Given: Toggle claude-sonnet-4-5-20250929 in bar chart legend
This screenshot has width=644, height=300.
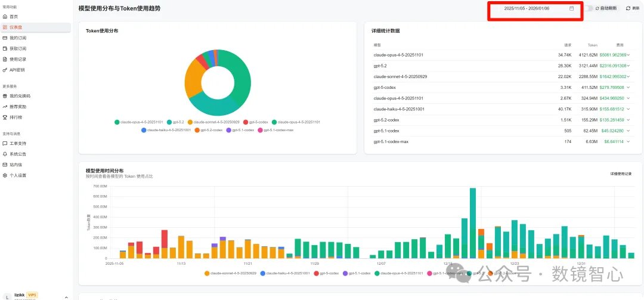Looking at the screenshot, I should pyautogui.click(x=230, y=273).
